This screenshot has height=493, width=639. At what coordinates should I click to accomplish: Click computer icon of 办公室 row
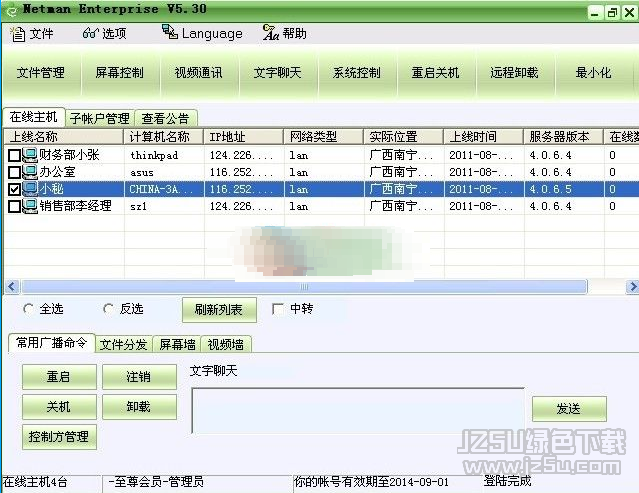[30, 172]
